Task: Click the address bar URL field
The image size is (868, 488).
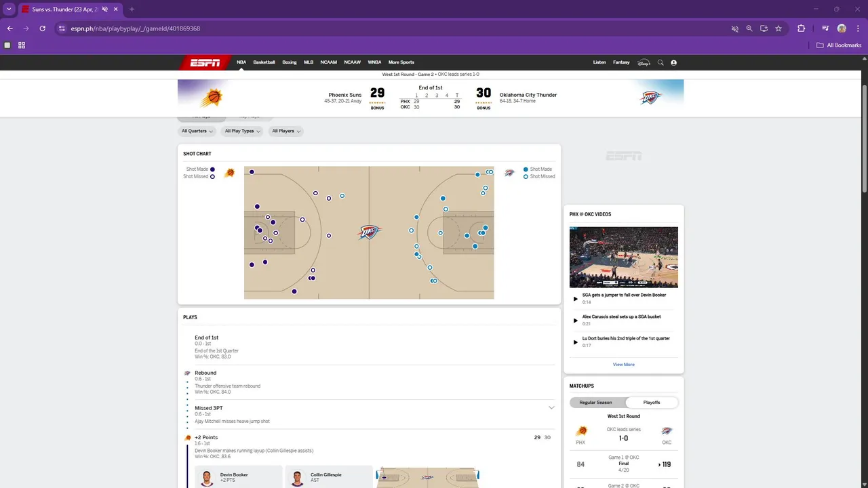Action: click(x=393, y=28)
